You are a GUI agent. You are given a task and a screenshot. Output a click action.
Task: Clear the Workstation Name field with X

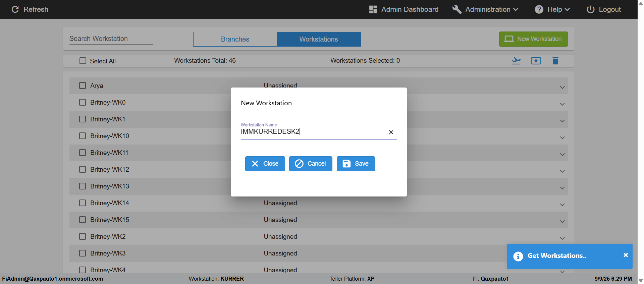[391, 132]
